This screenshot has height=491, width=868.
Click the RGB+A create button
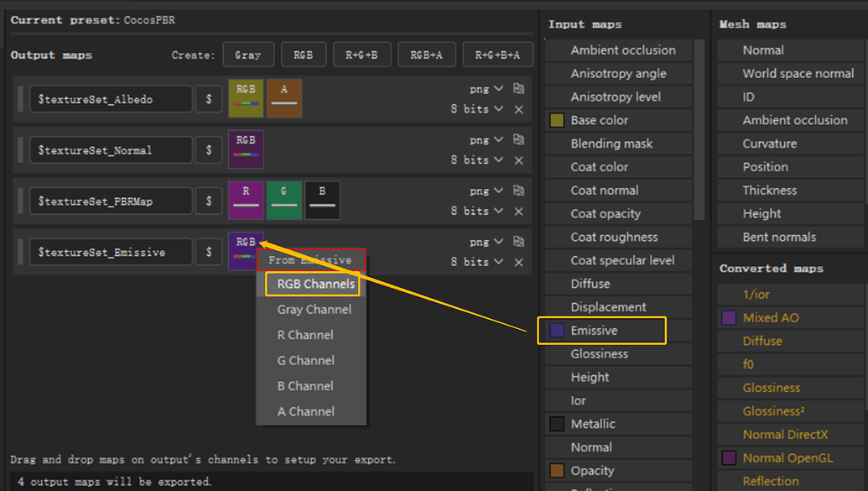coord(424,55)
